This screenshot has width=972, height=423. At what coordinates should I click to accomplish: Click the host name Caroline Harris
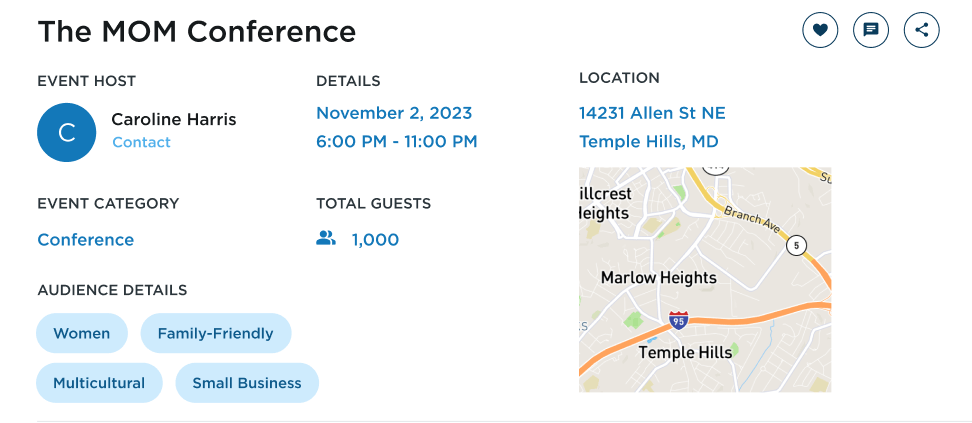[174, 119]
